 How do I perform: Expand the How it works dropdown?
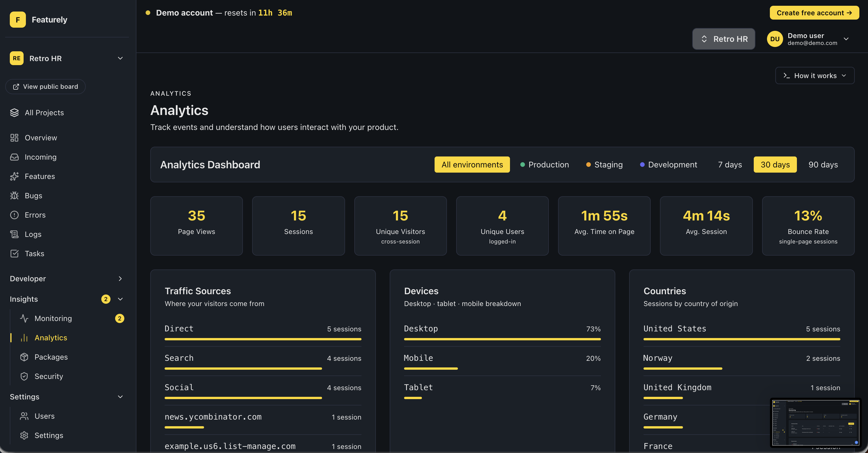click(x=814, y=75)
